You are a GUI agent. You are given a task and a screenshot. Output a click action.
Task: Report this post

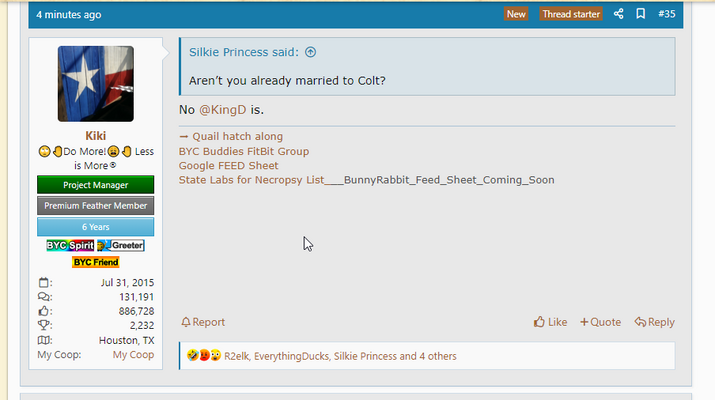point(203,322)
